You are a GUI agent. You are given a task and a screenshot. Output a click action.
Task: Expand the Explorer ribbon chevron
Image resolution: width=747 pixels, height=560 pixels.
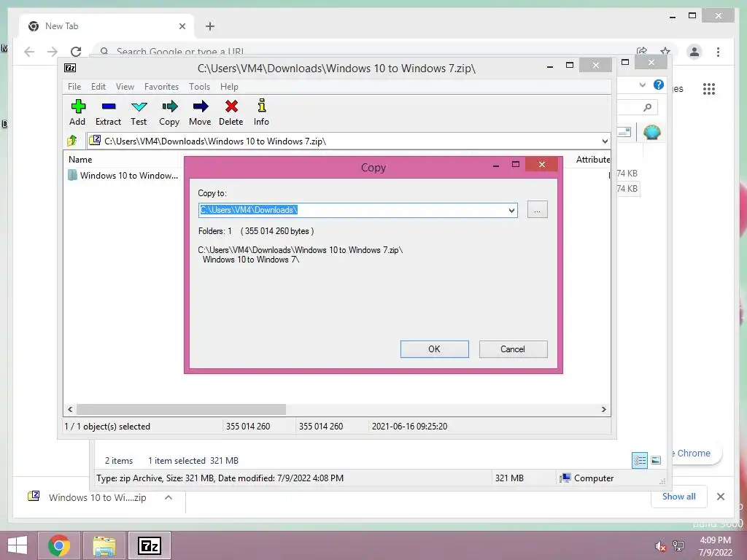[642, 85]
